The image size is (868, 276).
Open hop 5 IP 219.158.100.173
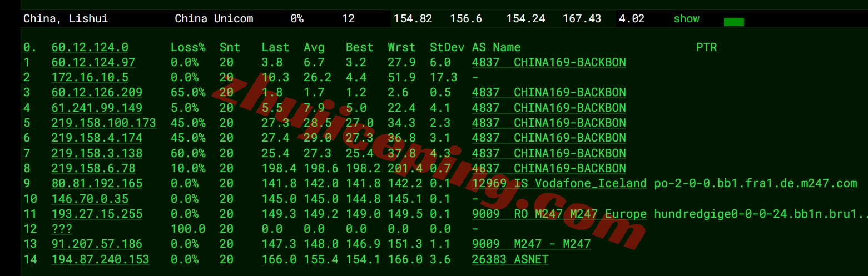pos(103,123)
